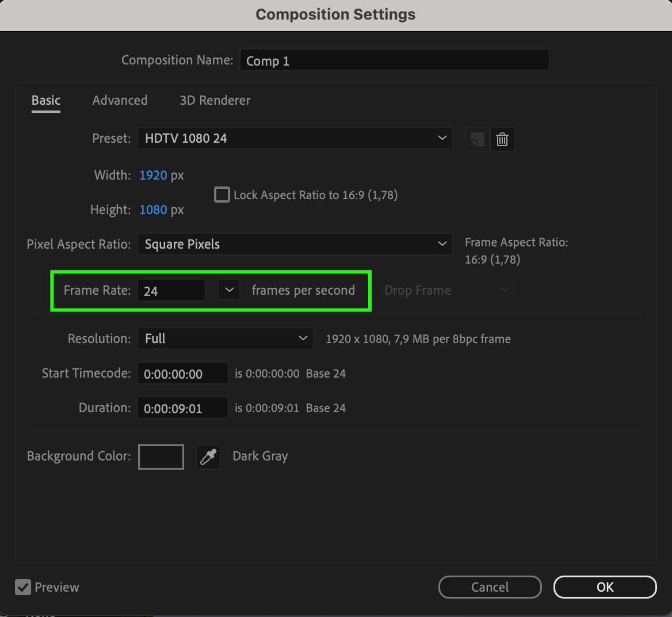Pick background color with eyedropper
This screenshot has width=672, height=617.
[x=208, y=456]
